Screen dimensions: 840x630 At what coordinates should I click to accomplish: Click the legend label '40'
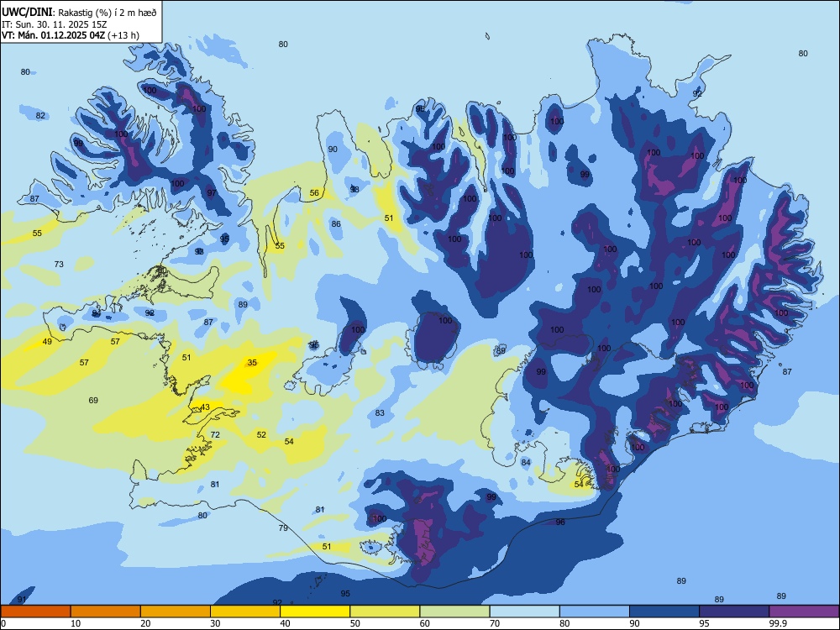click(286, 623)
